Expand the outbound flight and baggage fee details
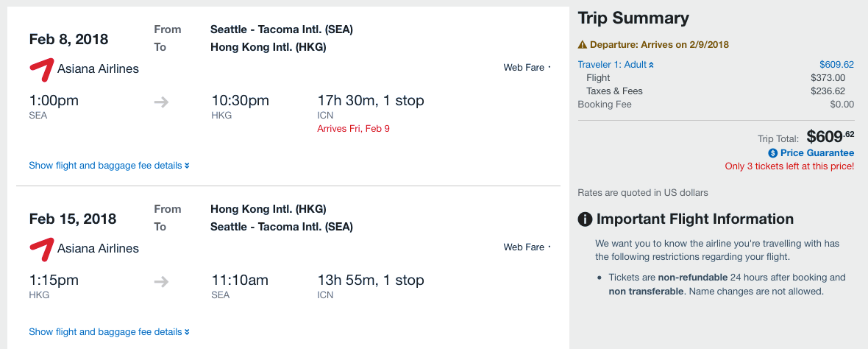868x349 pixels. click(109, 165)
